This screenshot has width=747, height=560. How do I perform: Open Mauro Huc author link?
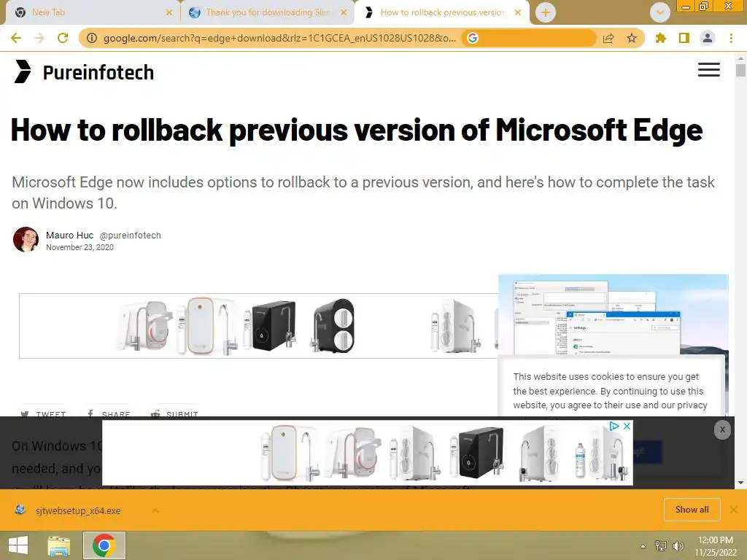pyautogui.click(x=69, y=236)
